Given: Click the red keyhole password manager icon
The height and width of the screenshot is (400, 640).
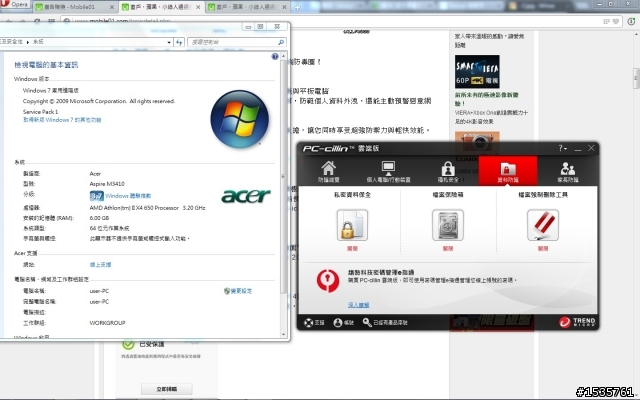Looking at the screenshot, I should point(328,280).
